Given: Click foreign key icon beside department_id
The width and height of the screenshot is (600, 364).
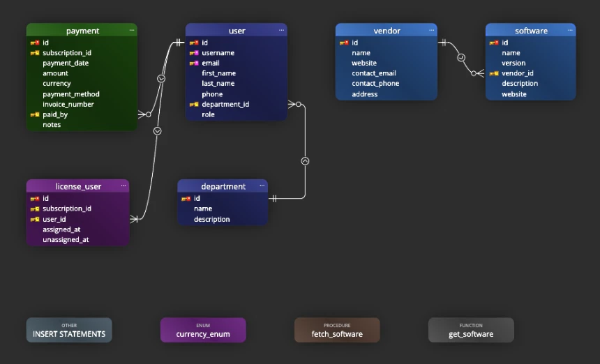Looking at the screenshot, I should tap(194, 105).
